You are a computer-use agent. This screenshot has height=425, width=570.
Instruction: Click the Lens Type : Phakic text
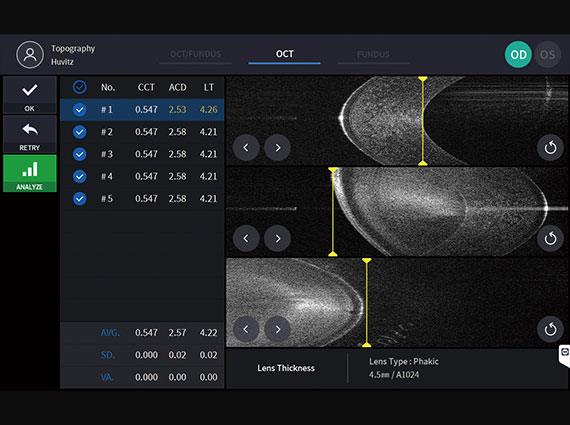click(x=404, y=361)
